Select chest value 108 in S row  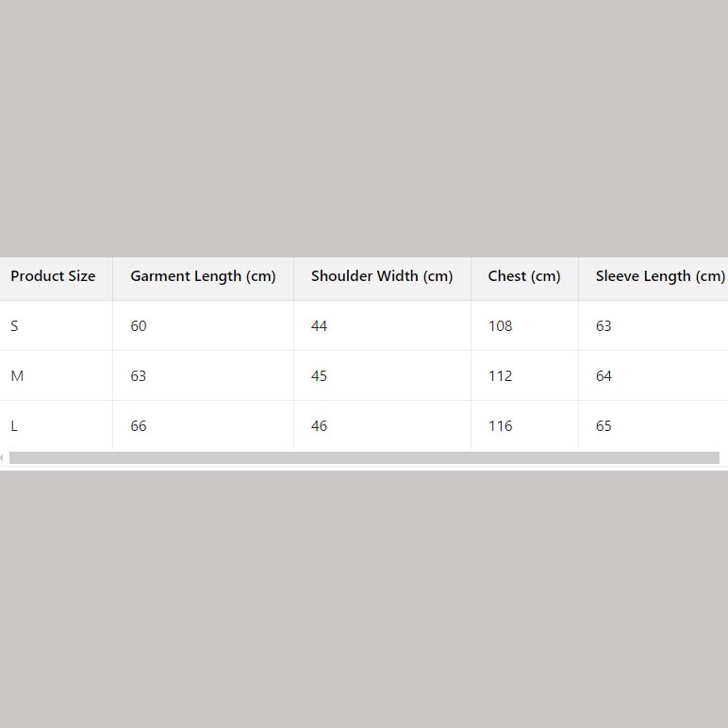tap(500, 326)
